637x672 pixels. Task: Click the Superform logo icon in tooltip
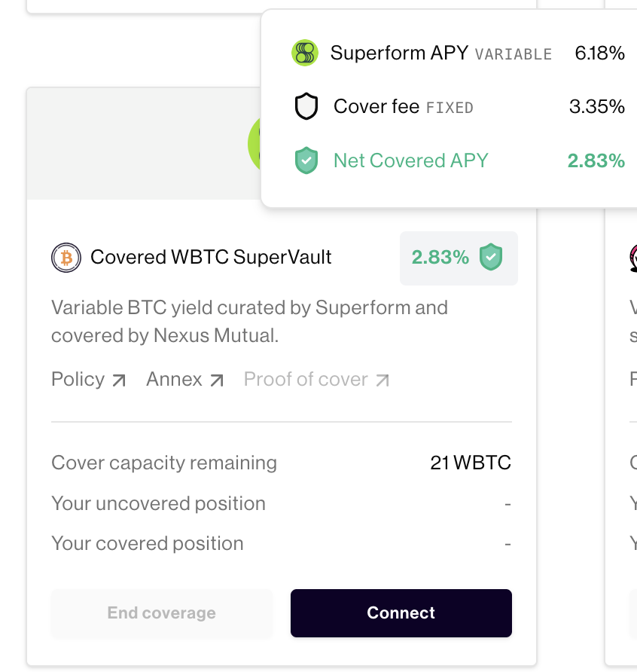tap(305, 53)
